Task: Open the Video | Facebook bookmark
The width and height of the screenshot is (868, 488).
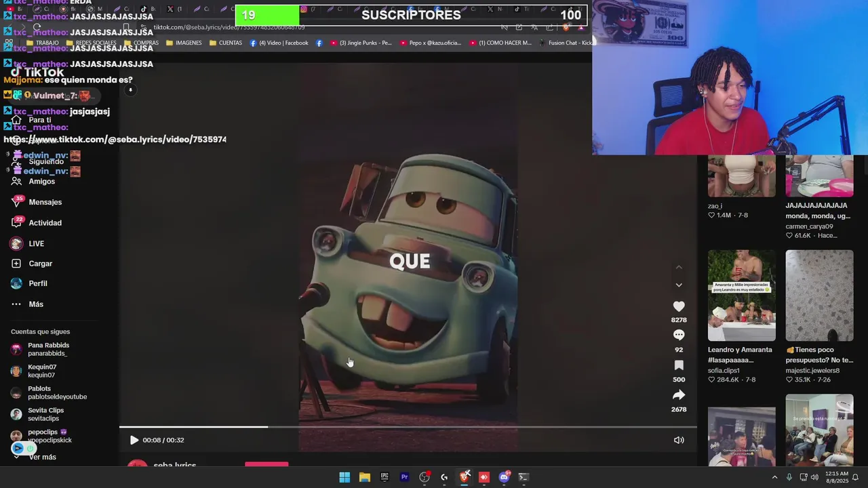Action: tap(279, 43)
